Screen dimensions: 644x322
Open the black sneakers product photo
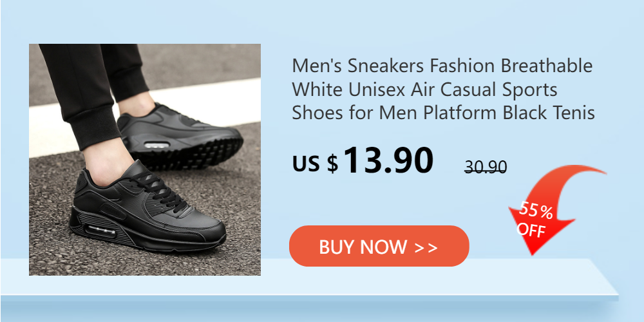tap(144, 159)
